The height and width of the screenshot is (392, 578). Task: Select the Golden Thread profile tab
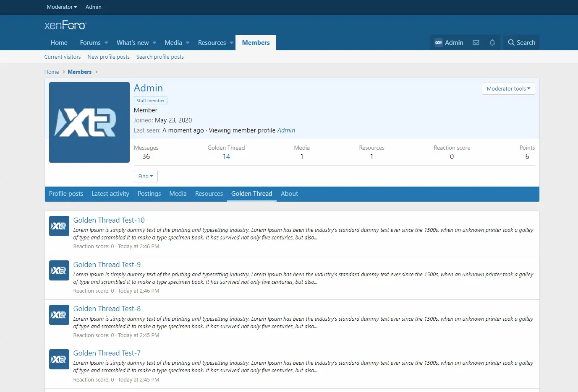(x=252, y=194)
